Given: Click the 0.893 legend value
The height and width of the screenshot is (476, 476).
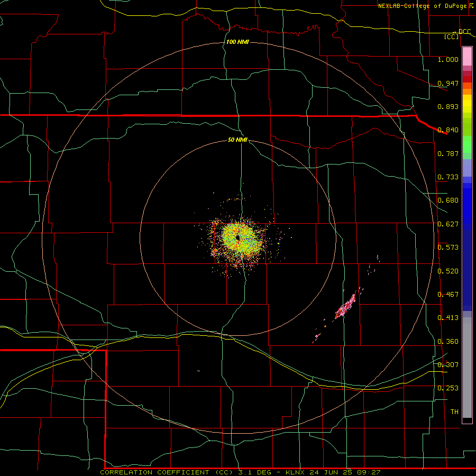Looking at the screenshot, I should click(x=448, y=106).
